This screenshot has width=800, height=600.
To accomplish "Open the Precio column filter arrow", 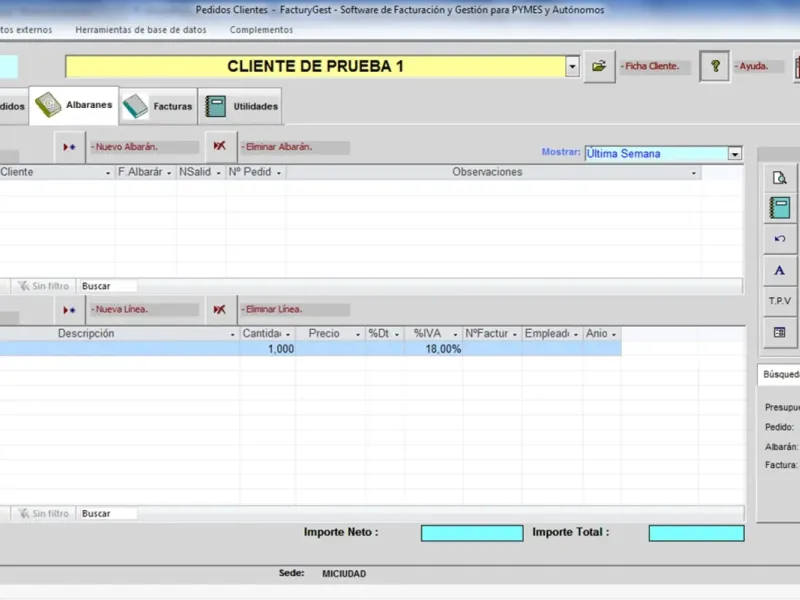I will coord(358,335).
